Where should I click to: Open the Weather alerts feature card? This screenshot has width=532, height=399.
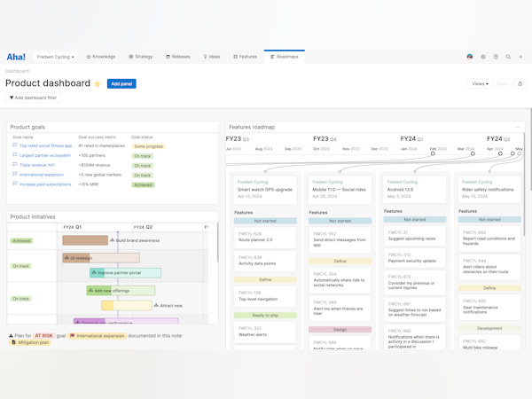pos(265,332)
